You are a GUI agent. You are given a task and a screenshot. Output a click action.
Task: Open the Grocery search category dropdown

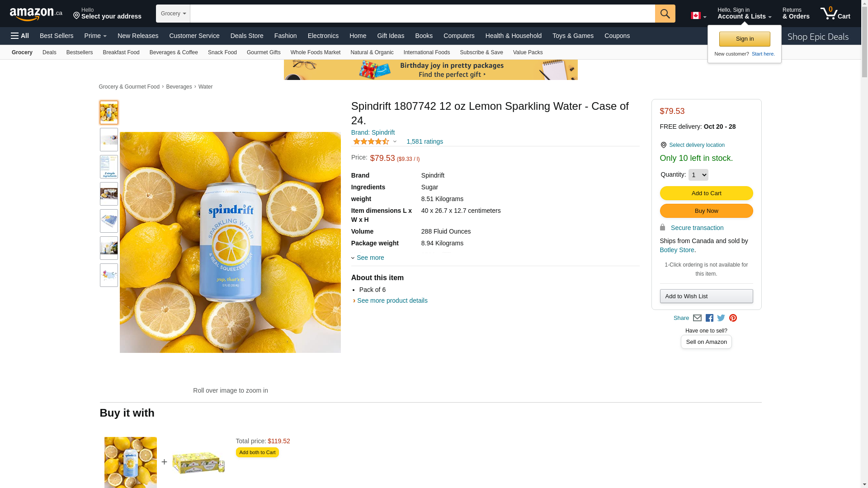pos(173,14)
